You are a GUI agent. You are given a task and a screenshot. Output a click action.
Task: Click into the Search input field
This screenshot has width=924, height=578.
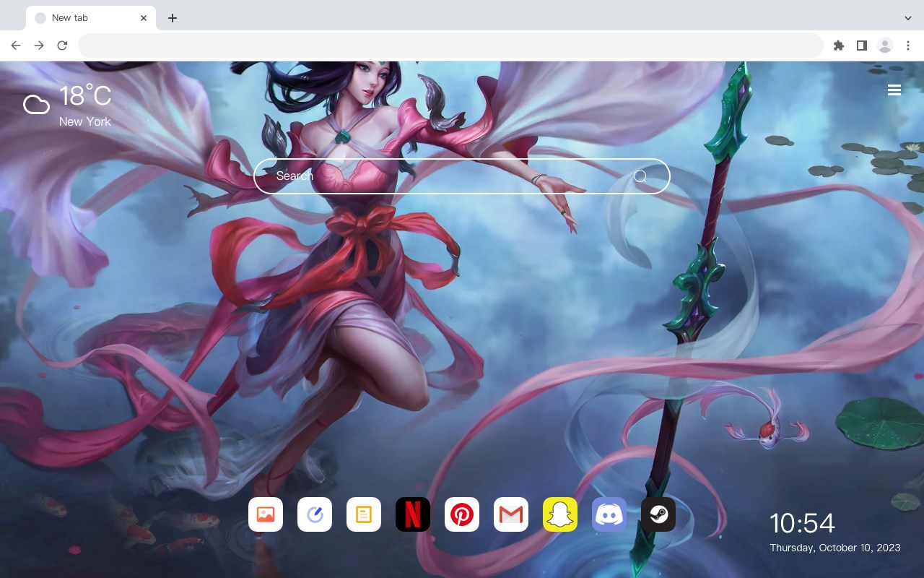click(462, 176)
